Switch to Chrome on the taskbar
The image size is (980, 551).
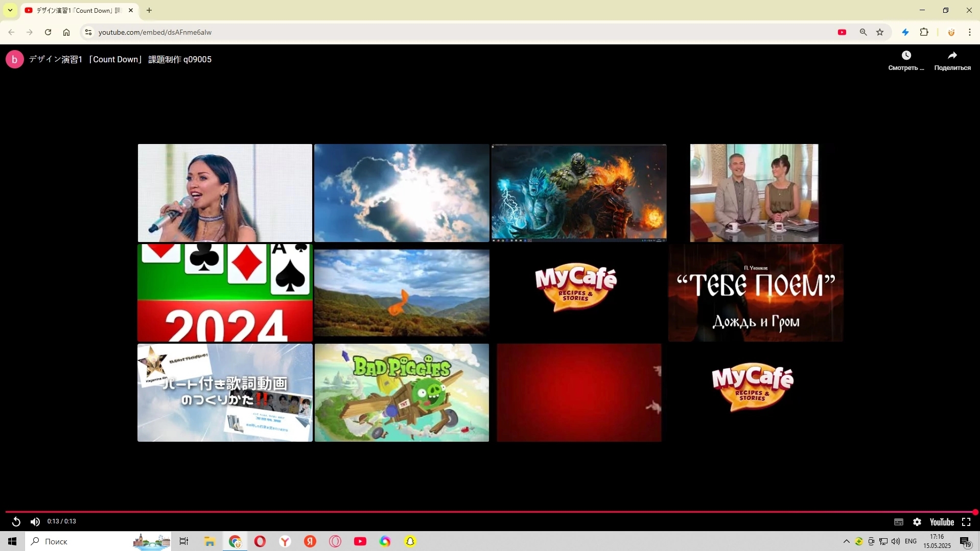click(x=235, y=541)
